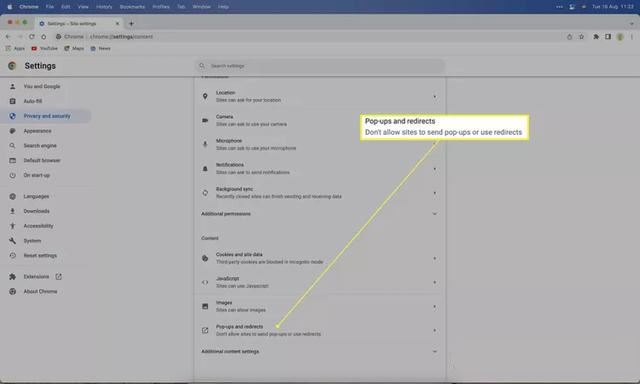Open About Chrome in sidebar
This screenshot has width=640, height=384.
point(40,291)
